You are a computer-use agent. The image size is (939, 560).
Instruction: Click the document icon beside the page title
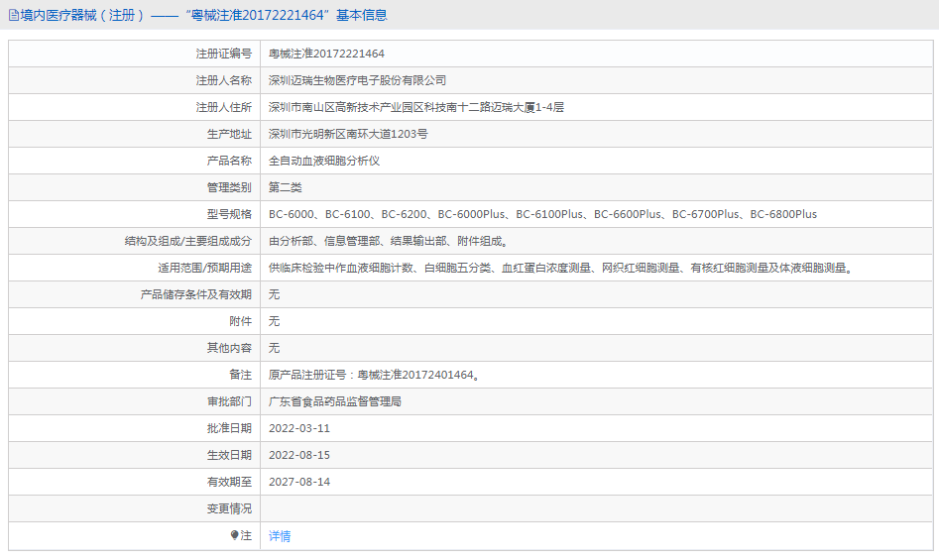(13, 15)
